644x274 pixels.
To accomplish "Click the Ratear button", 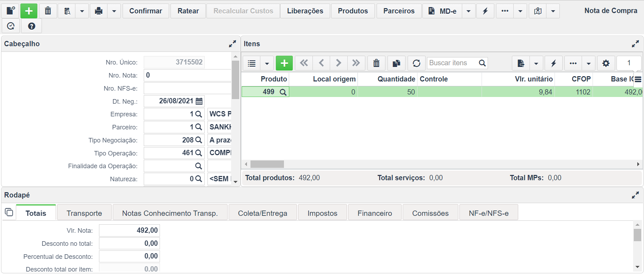I will (x=188, y=11).
